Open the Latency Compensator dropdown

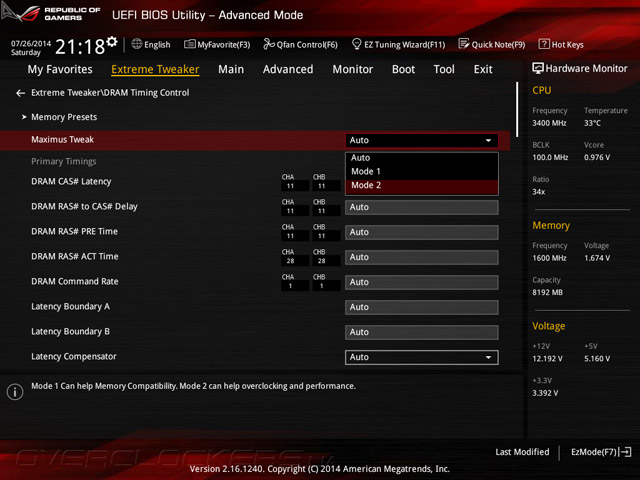coord(422,358)
